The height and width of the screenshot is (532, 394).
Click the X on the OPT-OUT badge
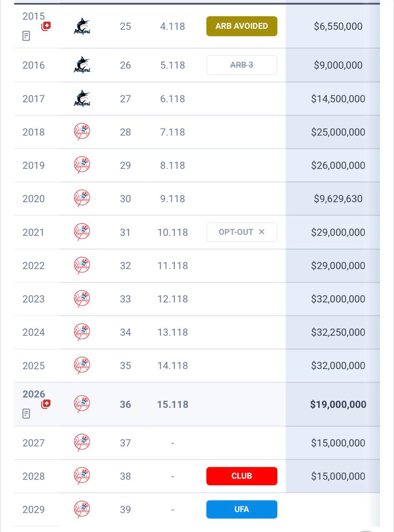coord(261,232)
